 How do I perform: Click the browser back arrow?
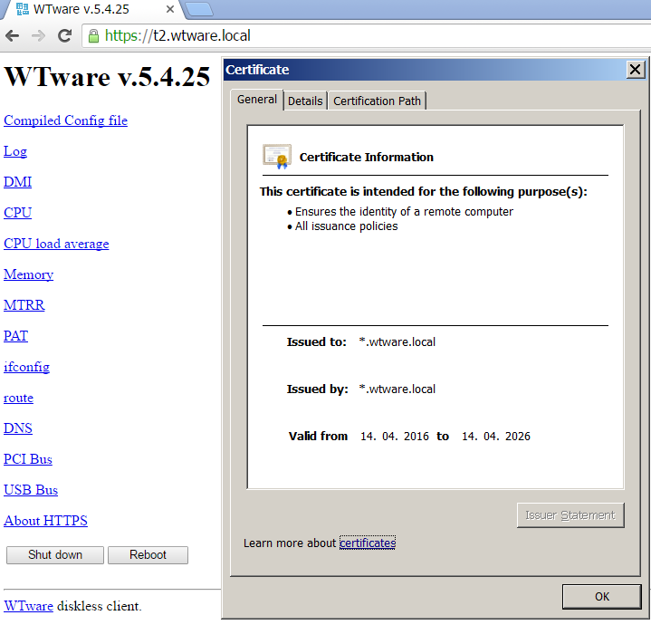tap(13, 36)
